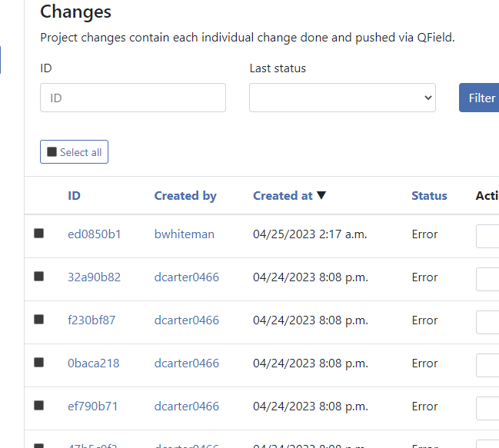
Task: Open change ef790b71 link
Action: (94, 407)
